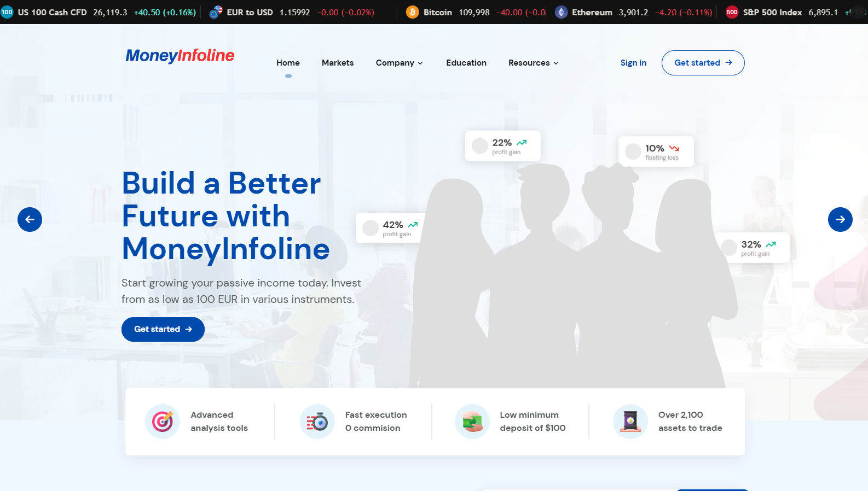Viewport: 868px width, 491px height.
Task: Click the 32% profit gain card
Action: (754, 248)
